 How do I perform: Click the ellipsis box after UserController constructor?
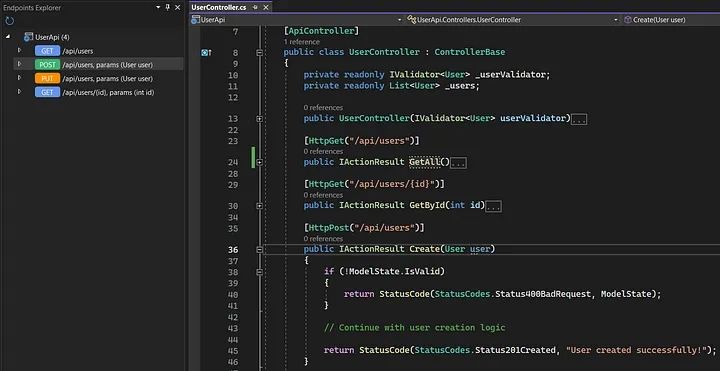click(579, 119)
